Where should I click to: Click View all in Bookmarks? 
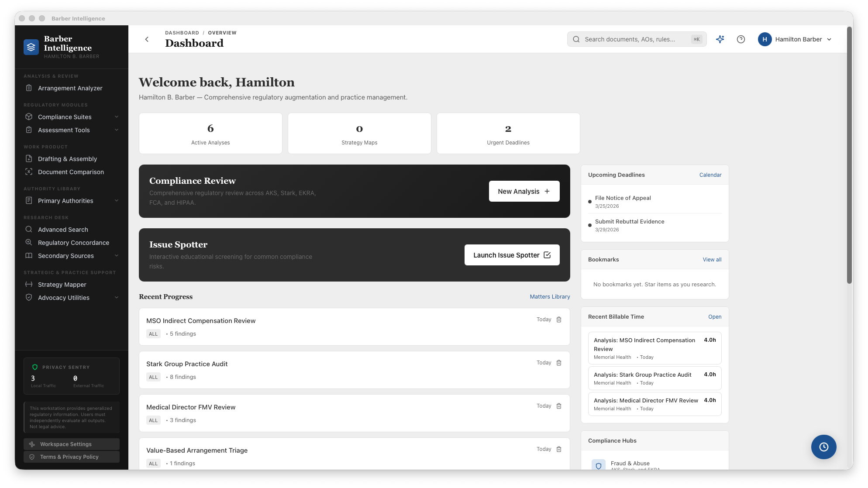click(712, 260)
